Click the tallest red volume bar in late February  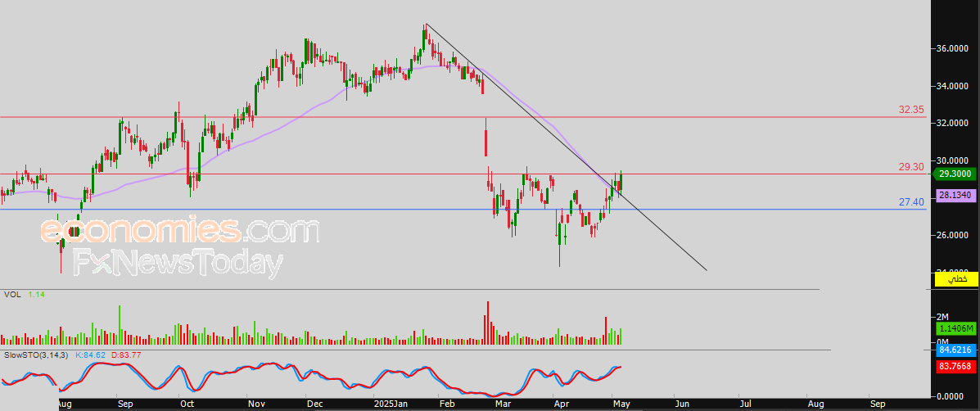(x=487, y=323)
